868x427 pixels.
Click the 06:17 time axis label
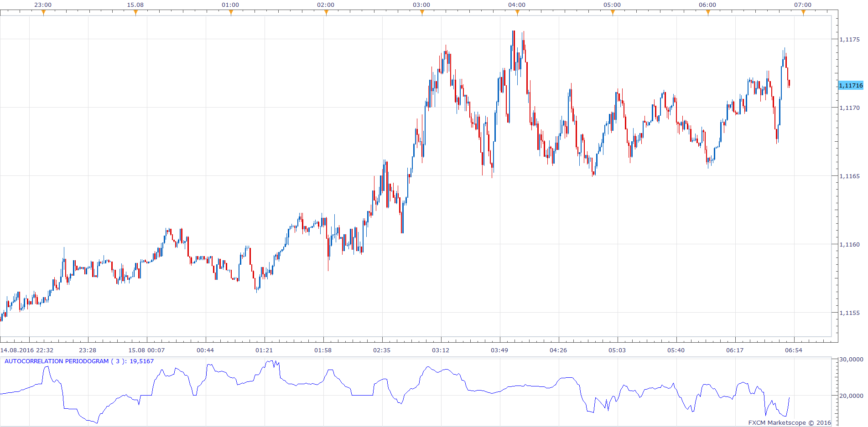[x=735, y=350]
